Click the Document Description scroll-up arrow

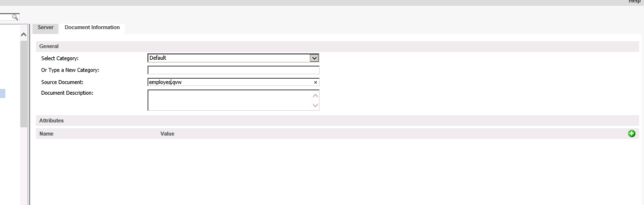point(316,95)
